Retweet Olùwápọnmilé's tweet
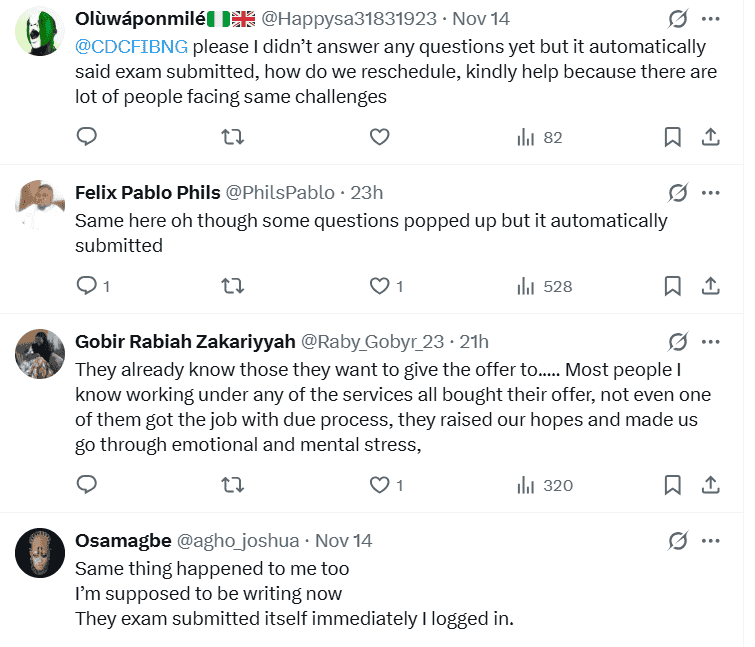755x647 pixels. pyautogui.click(x=232, y=137)
